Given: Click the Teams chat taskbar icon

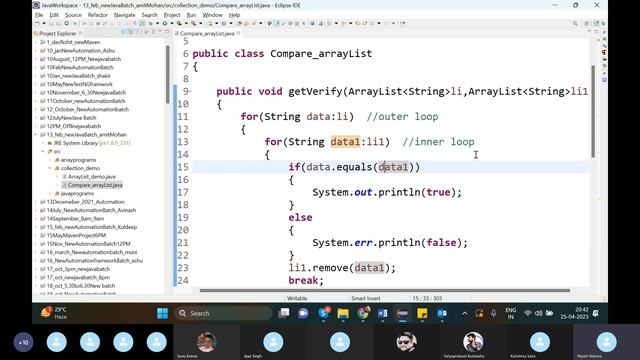Looking at the screenshot, I should point(303,313).
